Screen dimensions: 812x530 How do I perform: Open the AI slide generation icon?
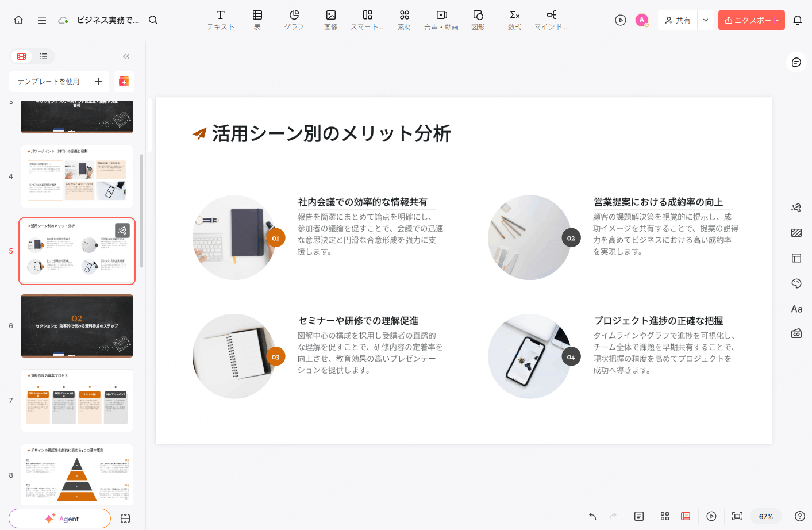click(x=124, y=82)
